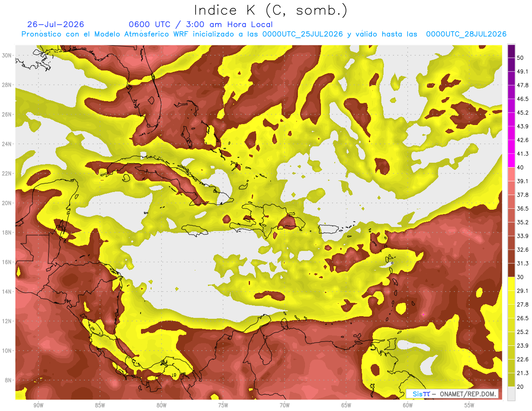Image resolution: width=532 pixels, height=411 pixels.
Task: Click the 'Pronóstico con el Modelo Atmósferico WRF' line
Action: coord(264,34)
